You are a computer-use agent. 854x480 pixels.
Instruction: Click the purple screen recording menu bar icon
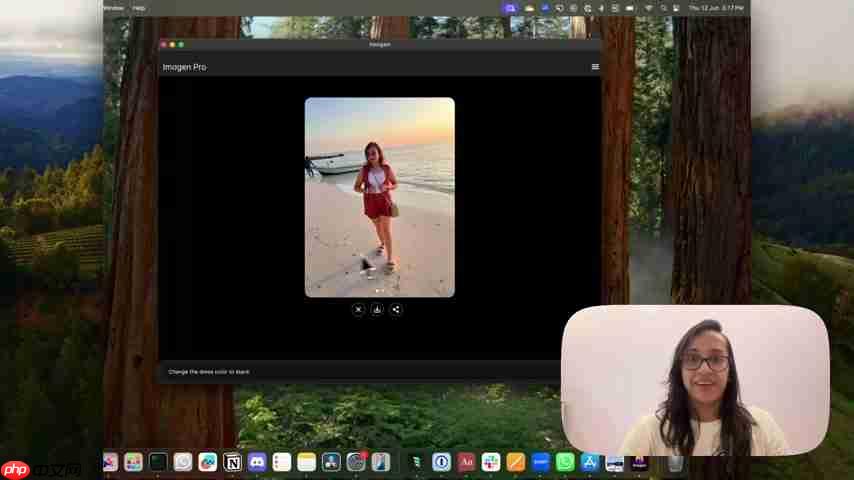[510, 8]
